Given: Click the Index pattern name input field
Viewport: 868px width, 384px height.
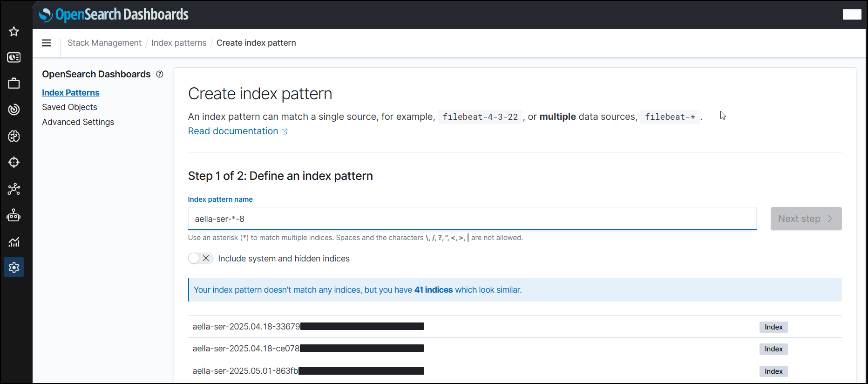Looking at the screenshot, I should (472, 219).
